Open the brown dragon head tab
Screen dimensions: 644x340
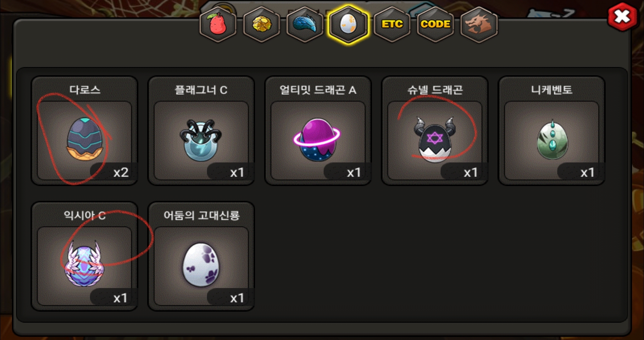click(479, 25)
